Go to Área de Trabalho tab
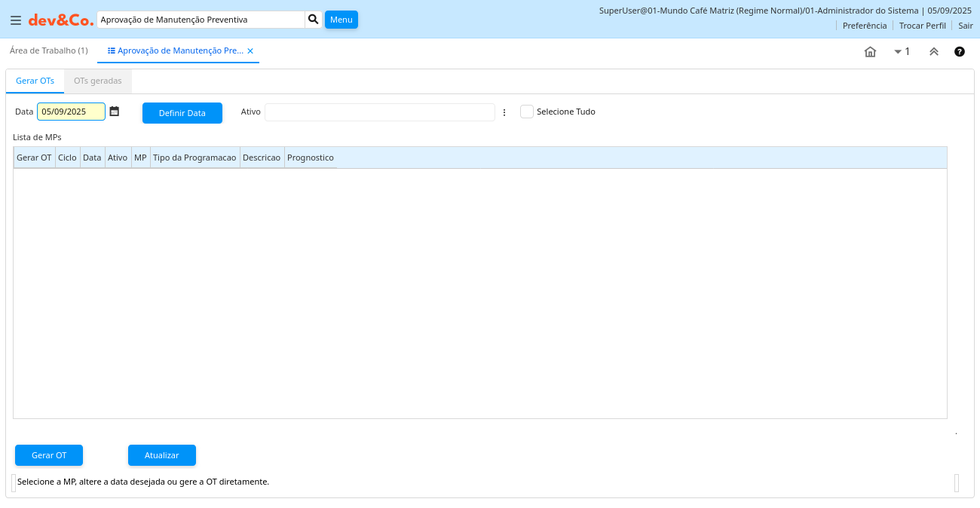 click(x=48, y=50)
